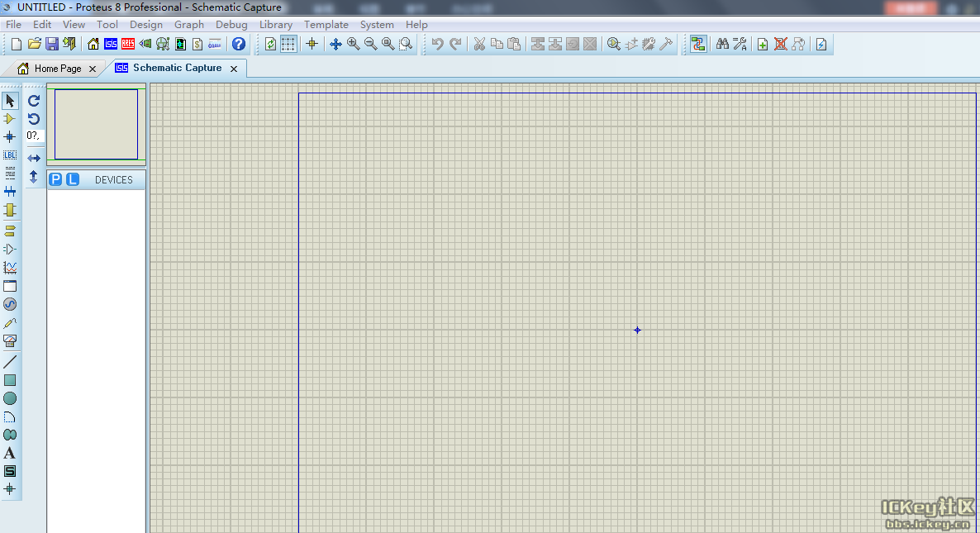Select the Graph Mode tool
Image resolution: width=980 pixels, height=533 pixels.
10,268
